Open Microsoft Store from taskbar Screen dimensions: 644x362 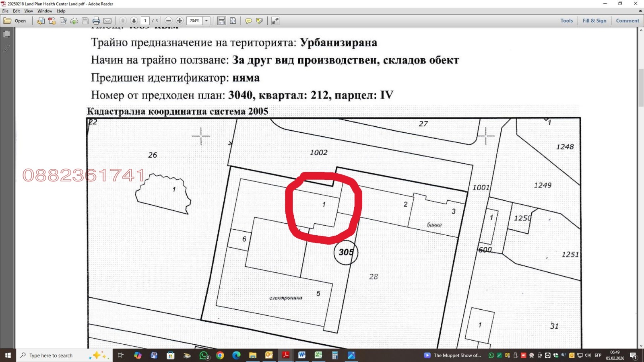(171, 355)
